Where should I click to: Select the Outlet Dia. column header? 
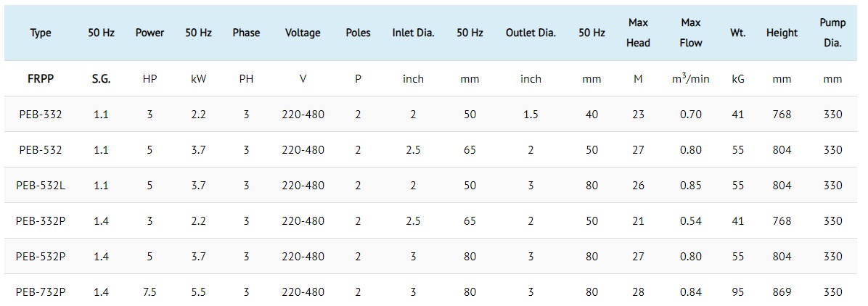[x=531, y=33]
